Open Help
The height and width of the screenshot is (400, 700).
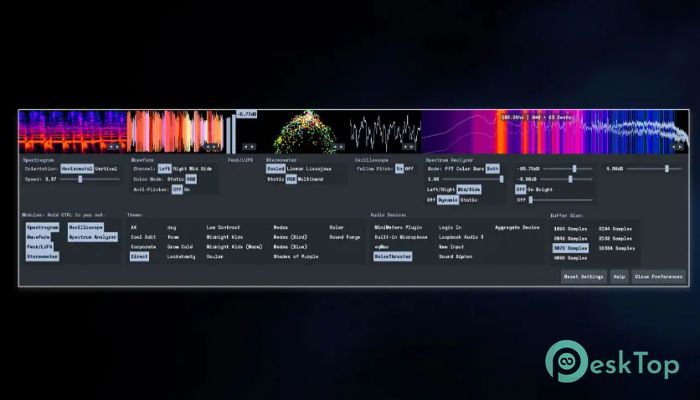[619, 277]
